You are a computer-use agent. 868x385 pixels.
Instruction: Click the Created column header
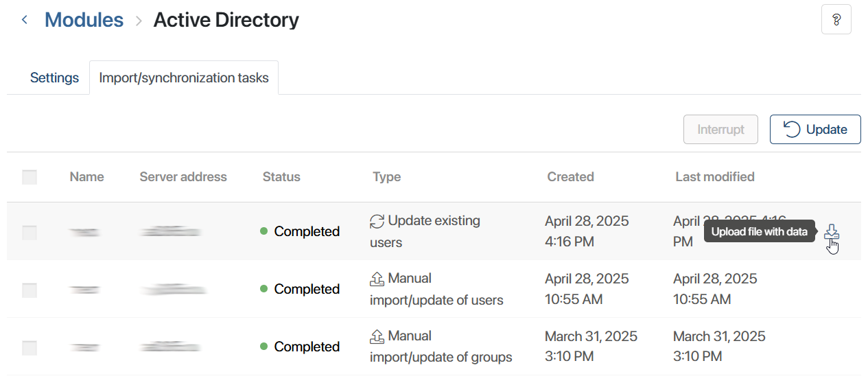570,176
